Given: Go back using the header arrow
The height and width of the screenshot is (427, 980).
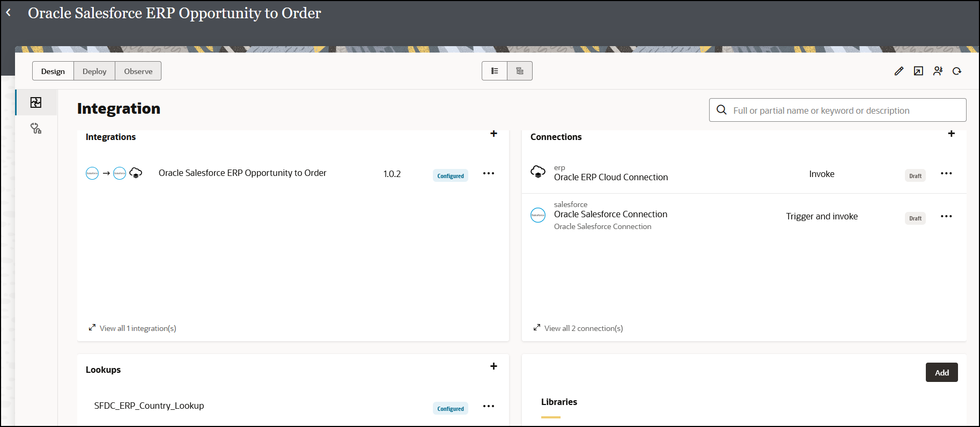Looking at the screenshot, I should (x=9, y=12).
